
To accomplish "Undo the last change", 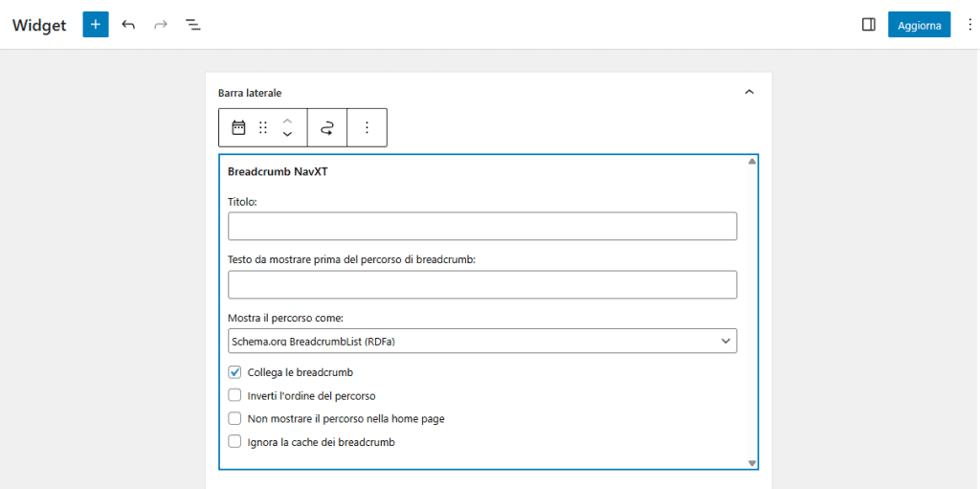I will pos(128,25).
